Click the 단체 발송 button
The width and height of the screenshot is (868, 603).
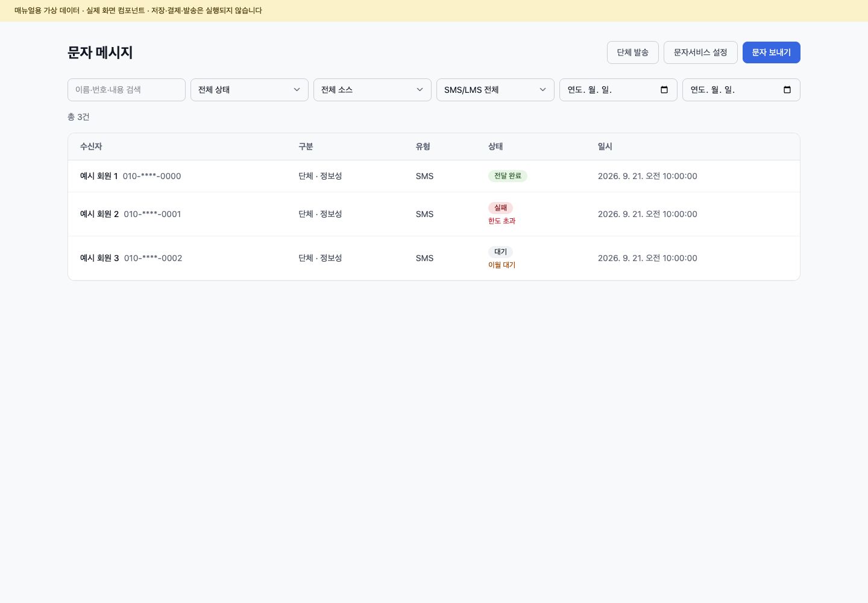633,52
